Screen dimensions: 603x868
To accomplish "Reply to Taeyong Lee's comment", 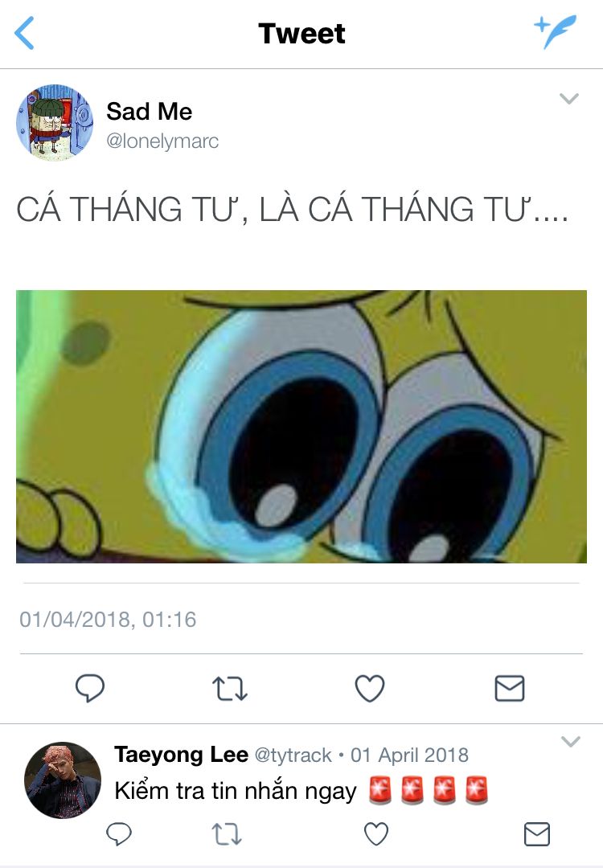I will pyautogui.click(x=118, y=833).
